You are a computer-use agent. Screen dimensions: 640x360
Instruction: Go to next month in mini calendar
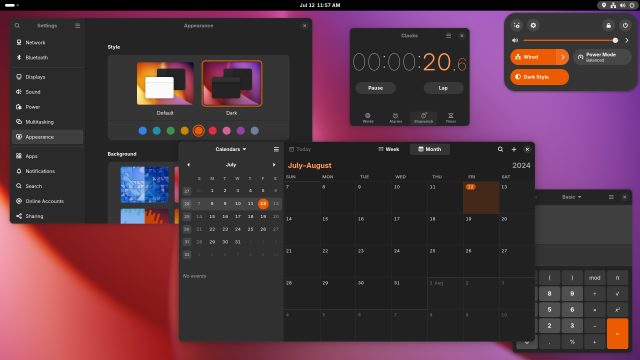click(x=274, y=164)
